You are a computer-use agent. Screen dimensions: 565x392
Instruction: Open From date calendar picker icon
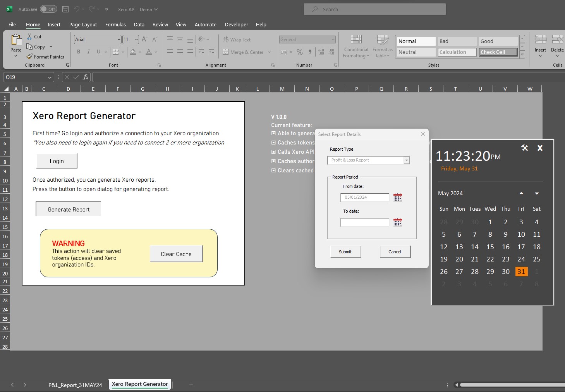[x=398, y=198]
